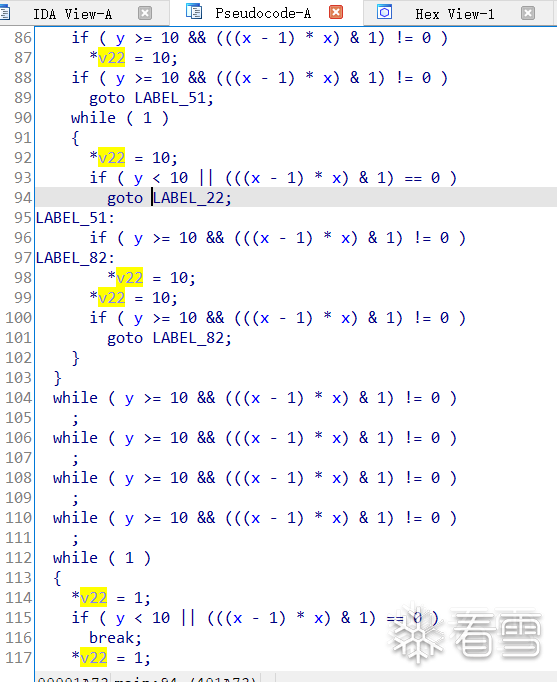This screenshot has height=682, width=557.
Task: Click the IDA View-A tab icon
Action: click(5, 13)
